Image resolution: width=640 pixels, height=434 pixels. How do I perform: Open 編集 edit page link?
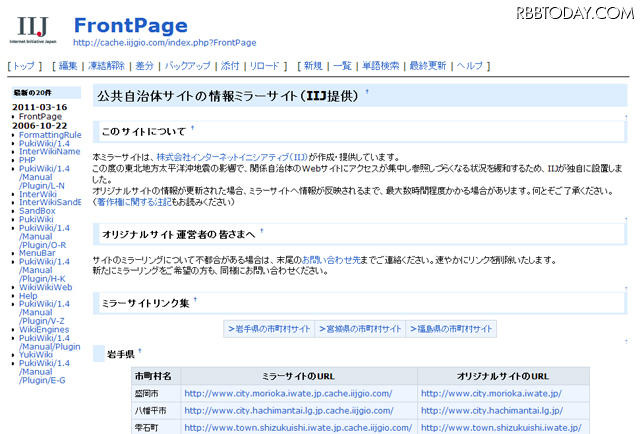[x=68, y=66]
